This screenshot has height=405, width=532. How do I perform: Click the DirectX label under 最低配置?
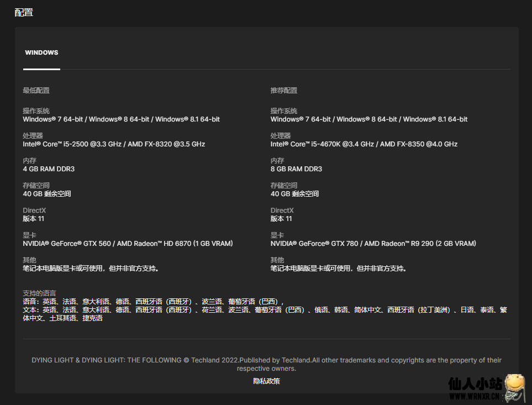pos(35,211)
